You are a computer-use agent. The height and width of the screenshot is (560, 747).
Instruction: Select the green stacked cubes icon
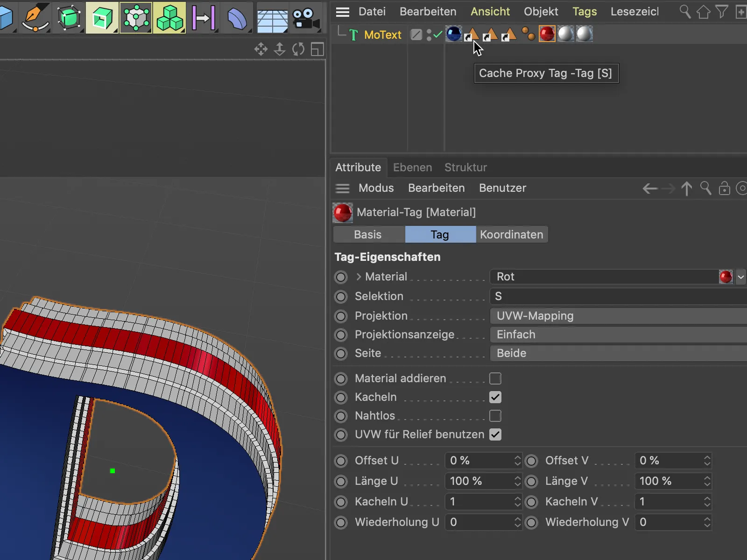169,18
